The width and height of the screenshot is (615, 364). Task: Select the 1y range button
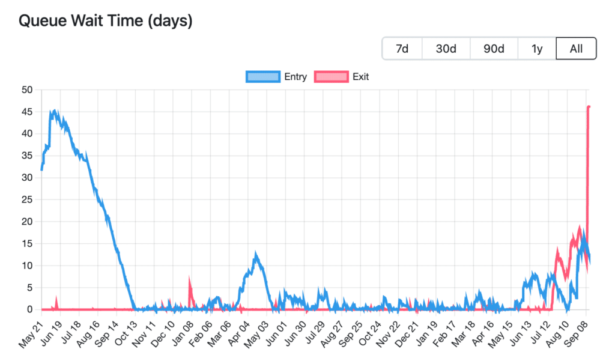tap(537, 49)
